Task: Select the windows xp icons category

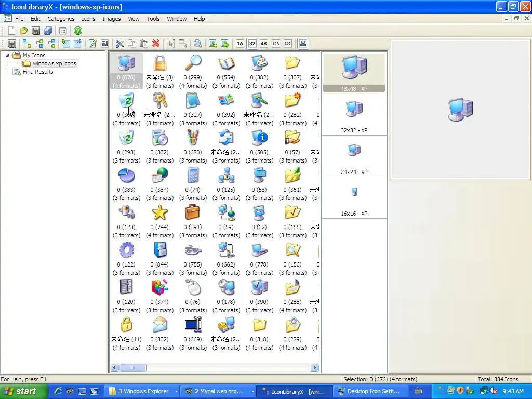Action: (x=54, y=63)
